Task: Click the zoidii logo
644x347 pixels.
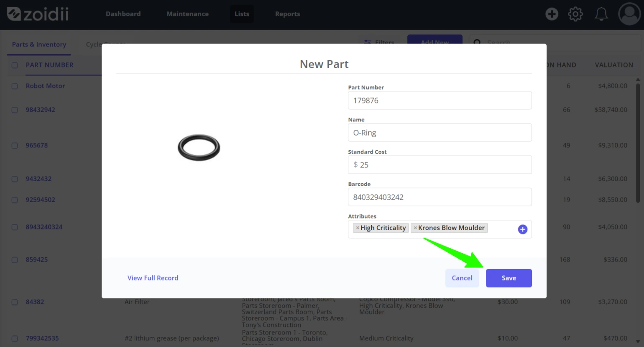Action: pos(38,14)
